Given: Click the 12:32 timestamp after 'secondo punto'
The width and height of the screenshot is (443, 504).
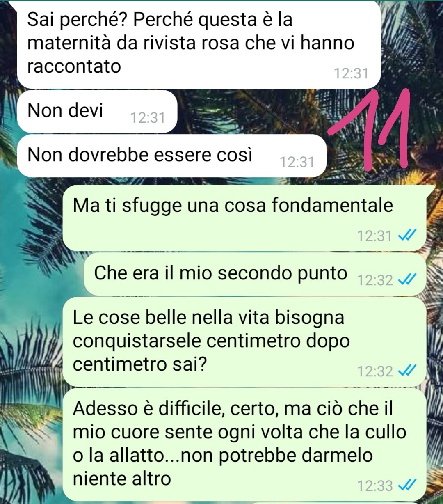Looking at the screenshot, I should [375, 281].
